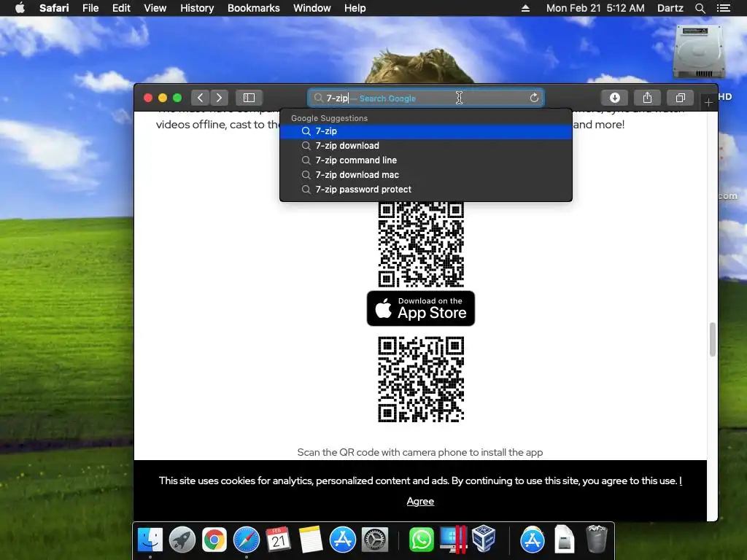
Task: Open App Store icon beside VirtualBox
Action: [532, 540]
